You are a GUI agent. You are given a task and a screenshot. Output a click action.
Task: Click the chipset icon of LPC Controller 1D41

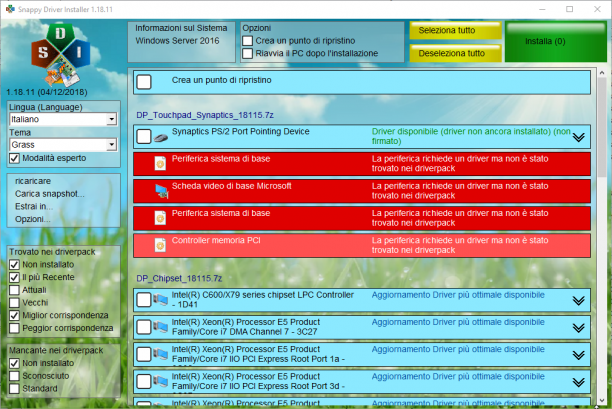coord(160,300)
